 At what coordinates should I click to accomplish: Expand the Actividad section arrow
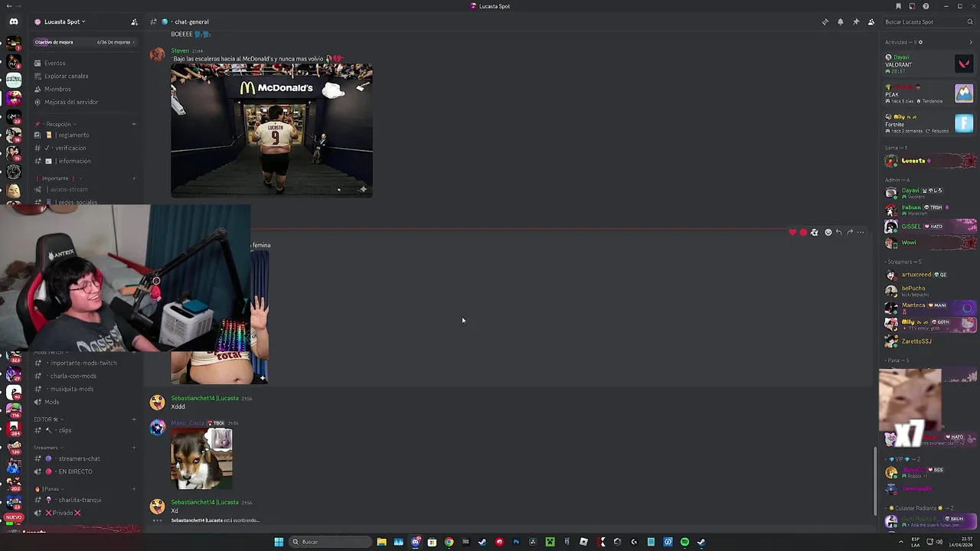coord(971,42)
